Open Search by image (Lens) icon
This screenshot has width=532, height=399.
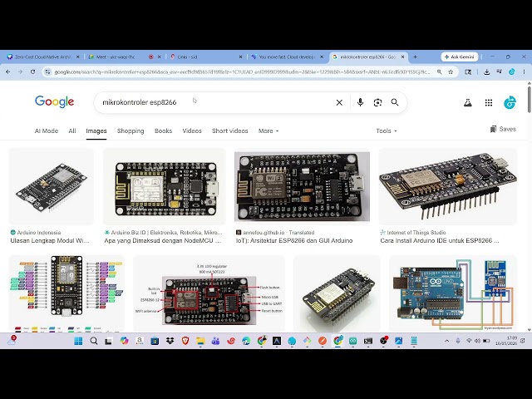point(377,102)
